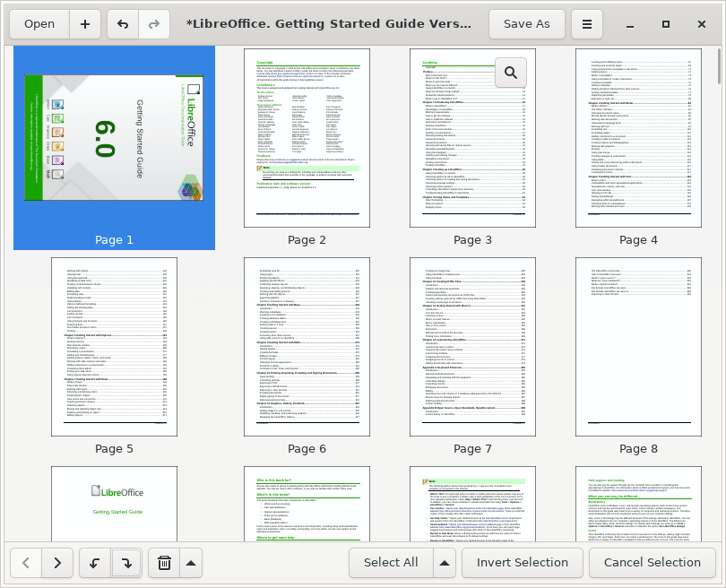
Task: Select the Page 3 contents thumbnail
Action: tap(472, 138)
